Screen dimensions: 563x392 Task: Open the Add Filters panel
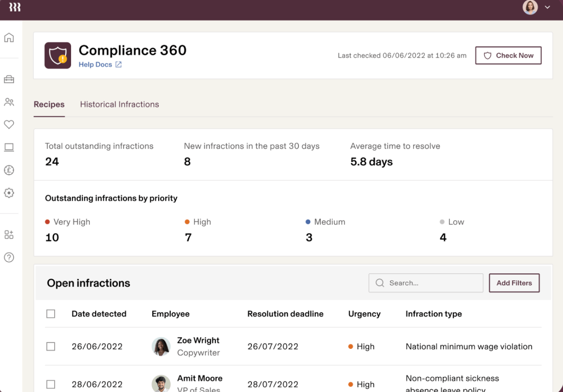514,283
